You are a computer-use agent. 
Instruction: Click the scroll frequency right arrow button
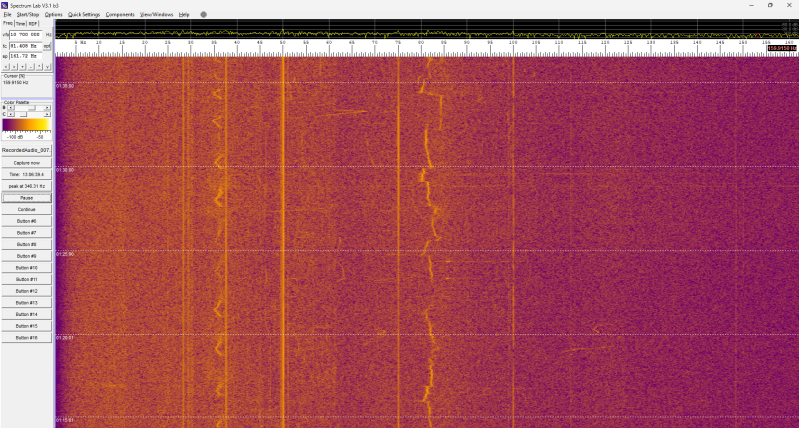tap(14, 67)
